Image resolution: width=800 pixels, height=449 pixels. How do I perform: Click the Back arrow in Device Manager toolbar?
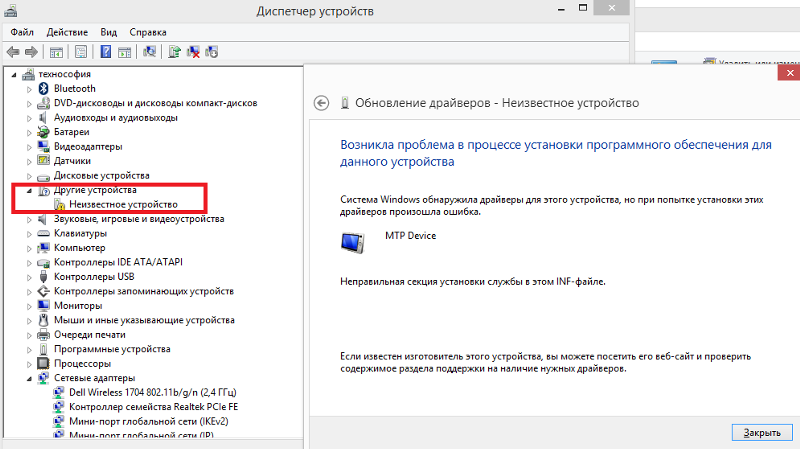coord(13,52)
